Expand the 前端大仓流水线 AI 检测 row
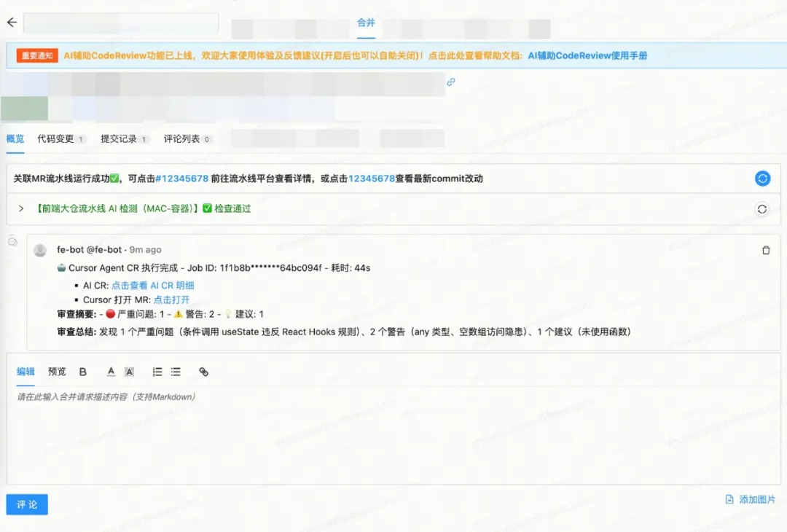 click(21, 208)
